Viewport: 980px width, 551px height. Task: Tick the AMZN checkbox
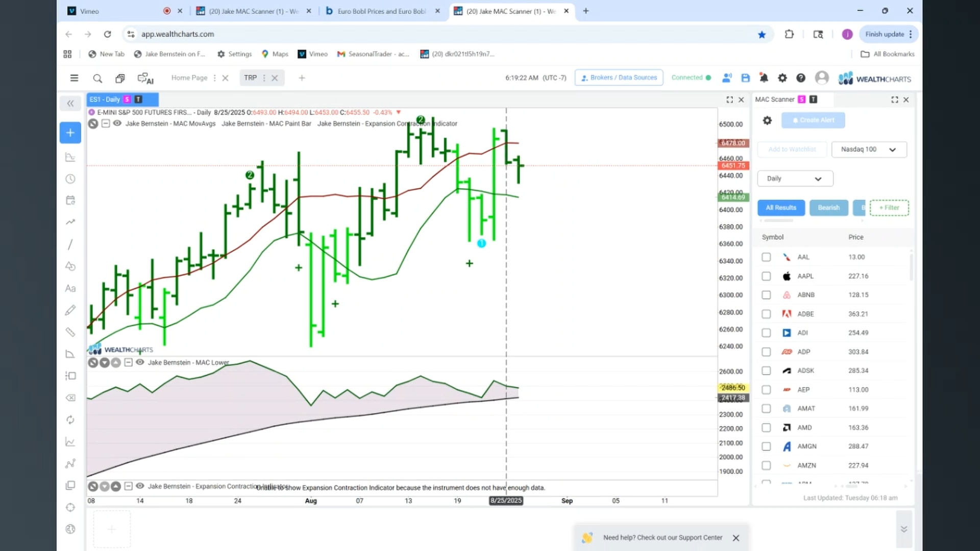[x=766, y=465]
